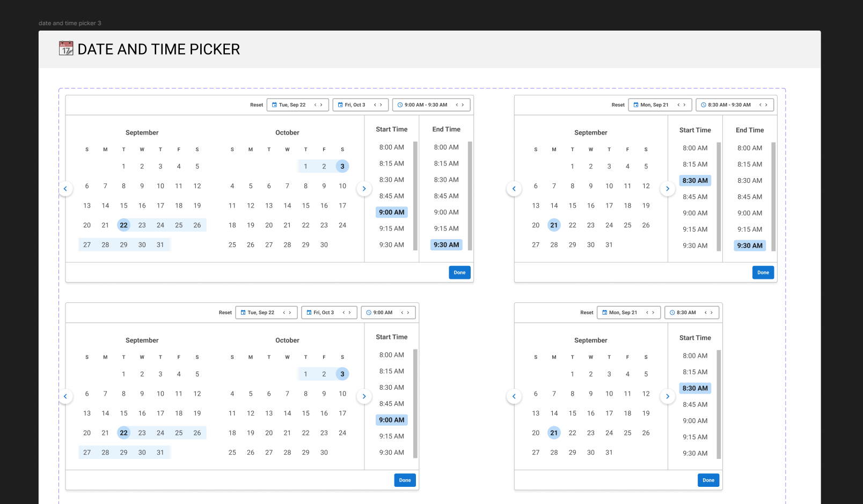This screenshot has width=863, height=504.
Task: Click clock icon in the 8:30 AM - 9:30 AM field
Action: pos(704,105)
